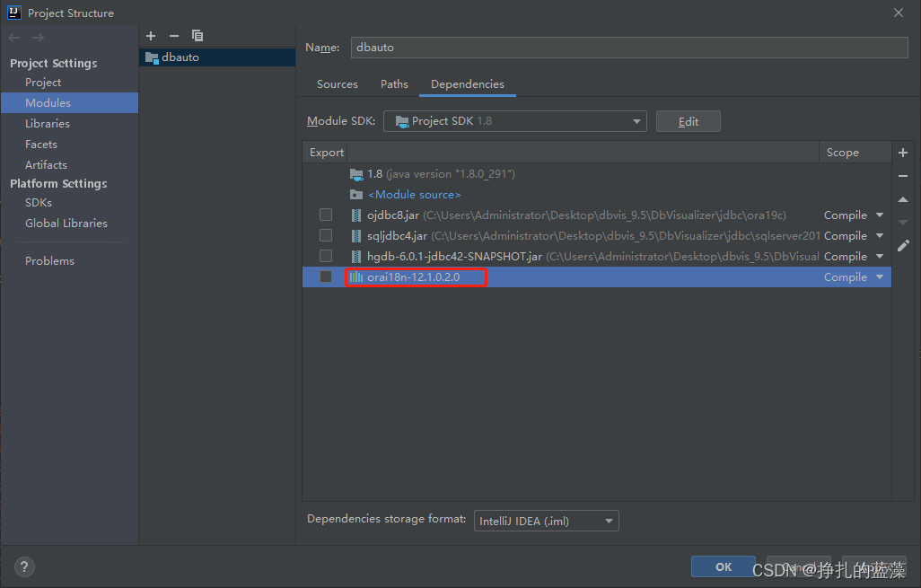
Task: Close the Project Structure dialog
Action: 898,13
